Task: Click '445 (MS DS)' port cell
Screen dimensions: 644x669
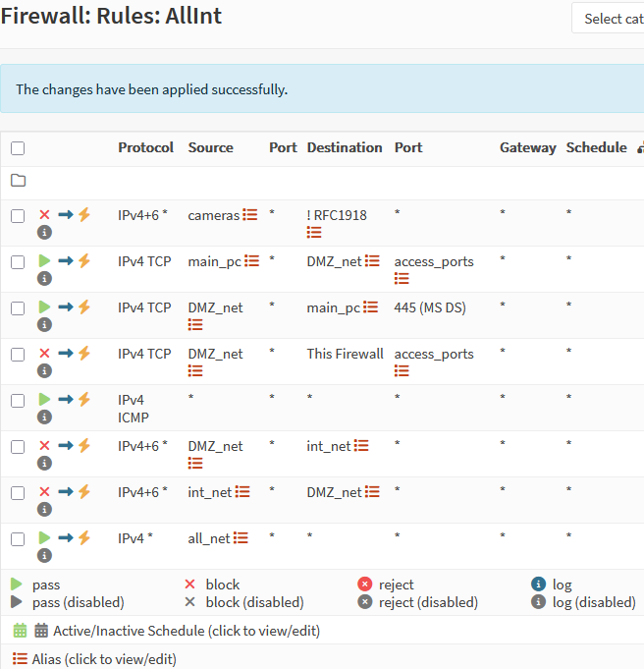Action: coord(430,307)
